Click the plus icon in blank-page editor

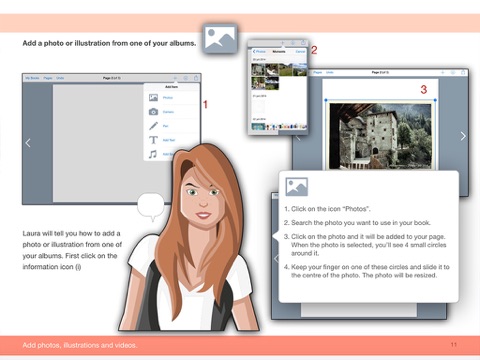175,78
